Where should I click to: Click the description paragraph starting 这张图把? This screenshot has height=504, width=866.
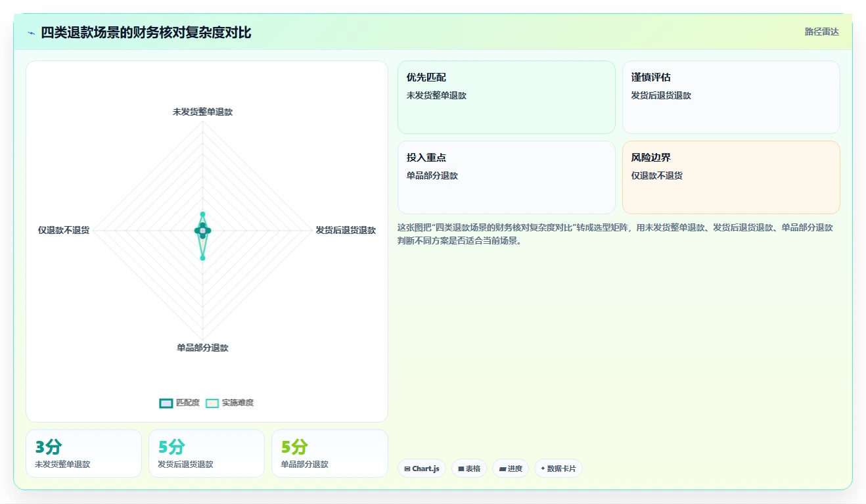[x=616, y=234]
